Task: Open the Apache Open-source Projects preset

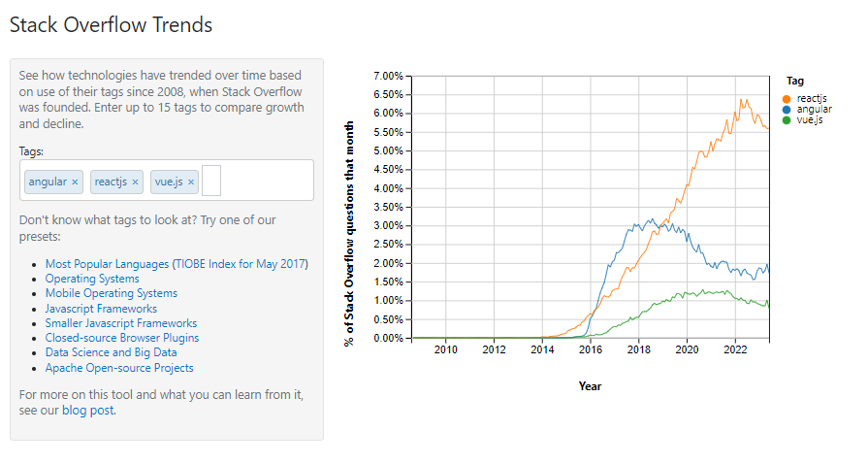Action: click(x=119, y=368)
